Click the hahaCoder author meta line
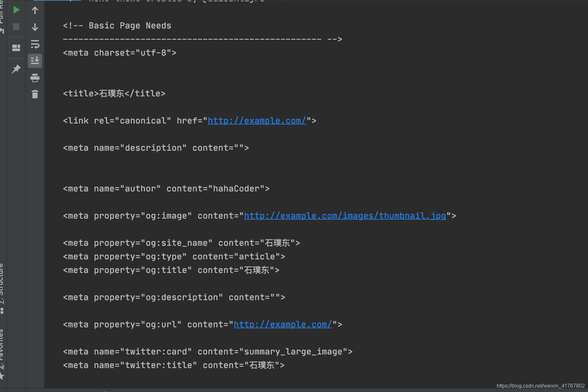588x392 pixels. (166, 189)
